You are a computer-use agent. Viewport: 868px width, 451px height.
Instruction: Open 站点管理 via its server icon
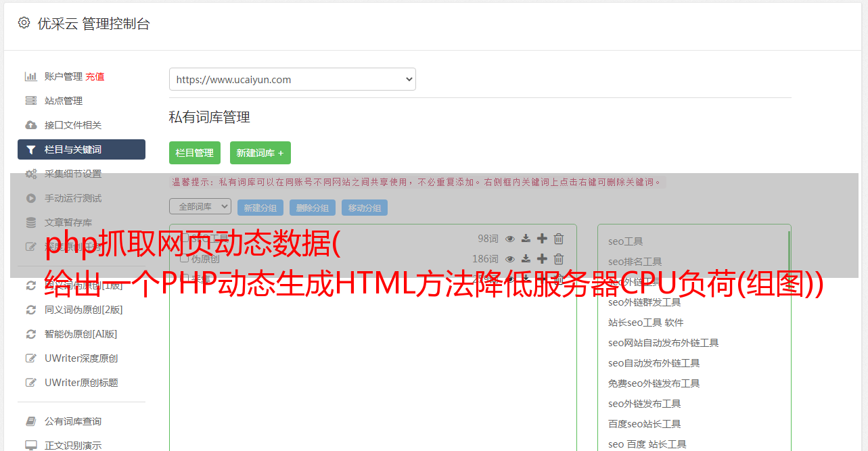[x=30, y=101]
